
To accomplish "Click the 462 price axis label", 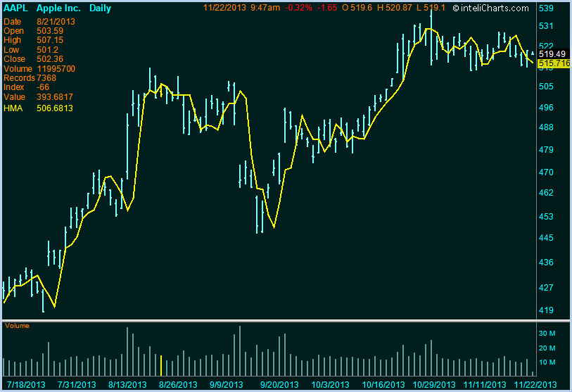I will pos(546,193).
